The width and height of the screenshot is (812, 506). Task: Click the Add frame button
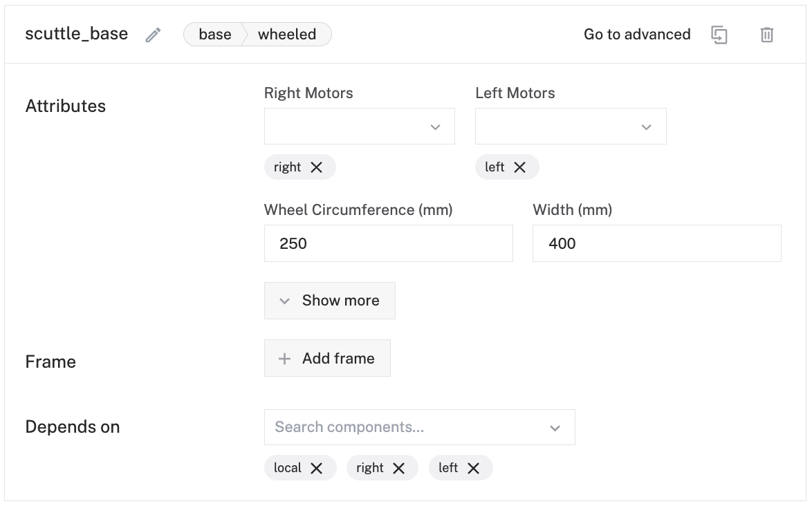pyautogui.click(x=327, y=358)
